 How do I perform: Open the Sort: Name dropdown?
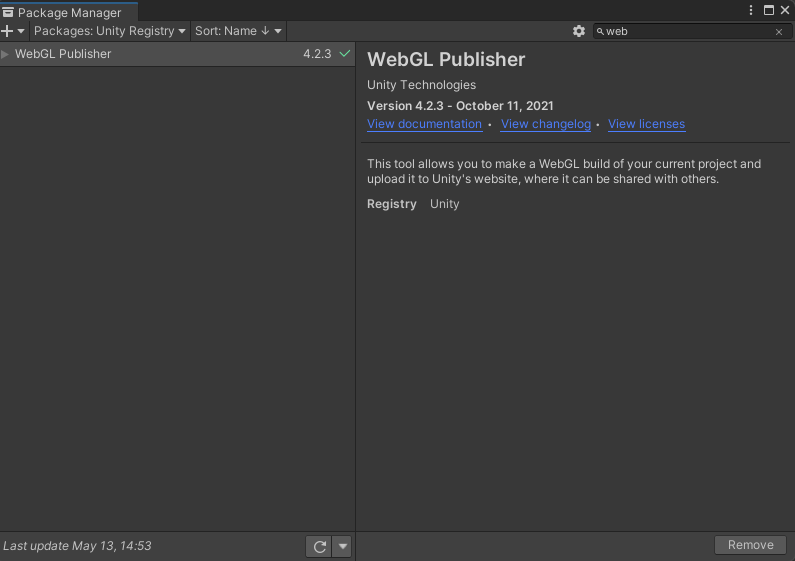[238, 31]
